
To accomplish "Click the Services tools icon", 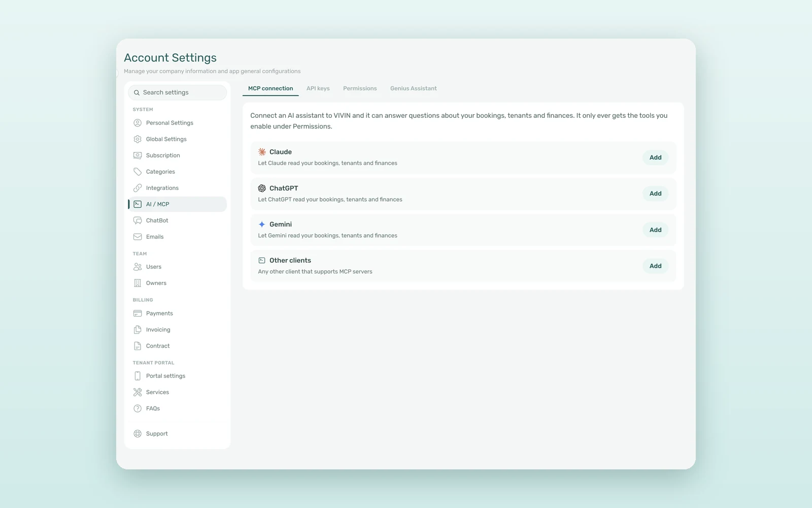I will [x=138, y=392].
